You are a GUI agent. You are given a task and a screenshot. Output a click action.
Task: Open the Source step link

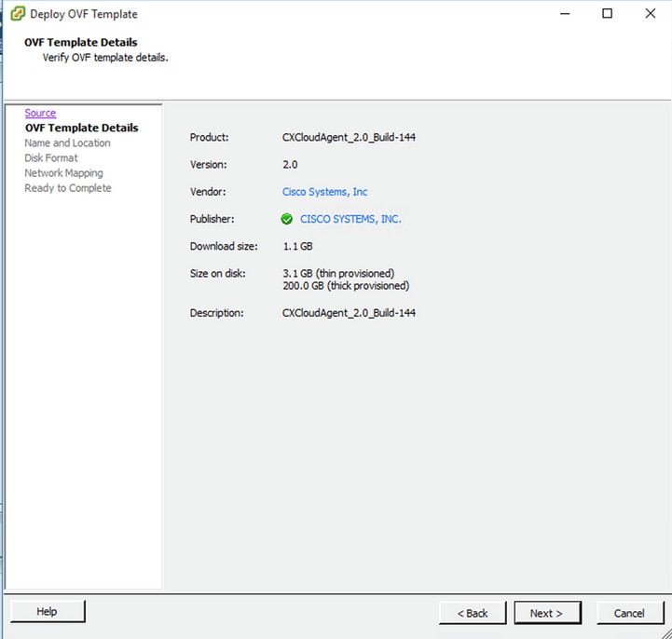[x=40, y=113]
